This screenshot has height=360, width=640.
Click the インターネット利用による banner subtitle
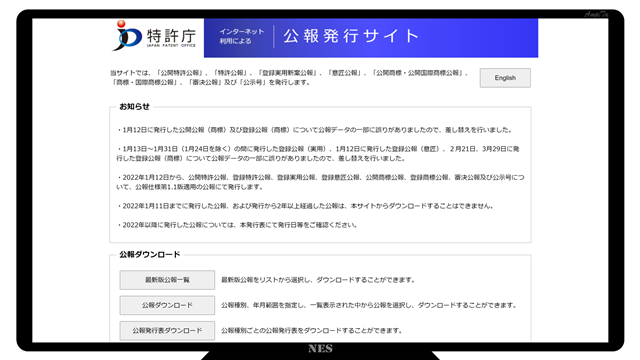click(242, 36)
